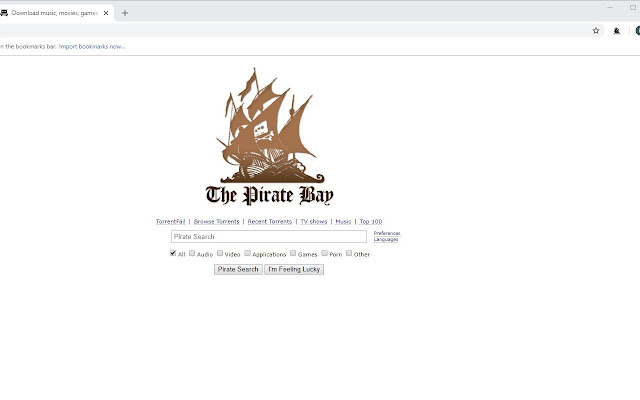Screen dimensions: 640x400
Task: Maximize the browser window
Action: click(633, 7)
